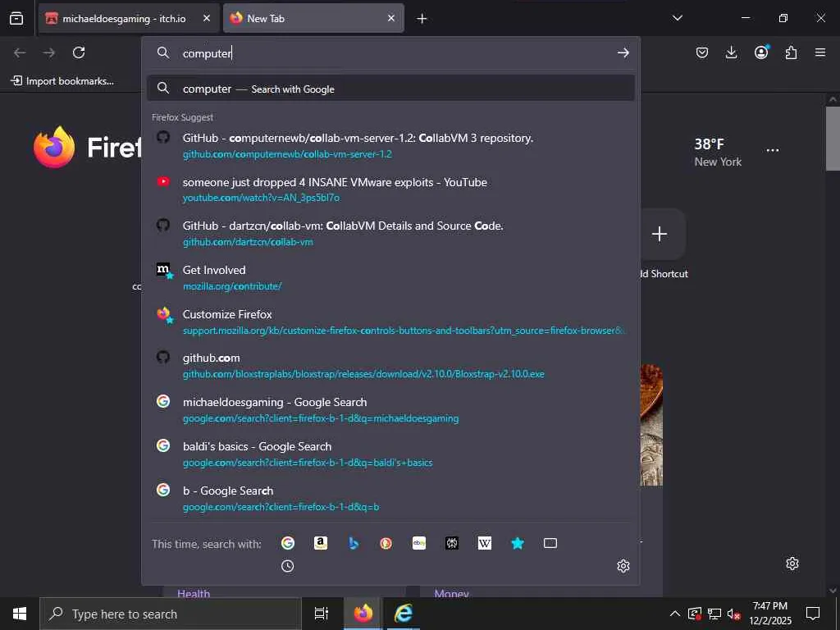Click the mozilla.org/contribute/ URL text
The width and height of the screenshot is (840, 630).
coord(232,286)
